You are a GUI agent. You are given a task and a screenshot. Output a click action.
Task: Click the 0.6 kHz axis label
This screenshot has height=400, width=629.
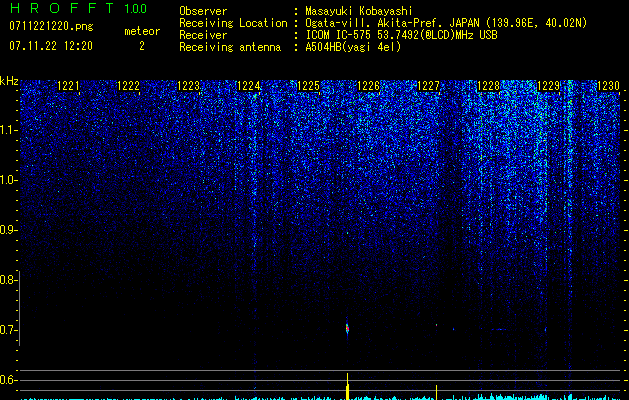(8, 380)
